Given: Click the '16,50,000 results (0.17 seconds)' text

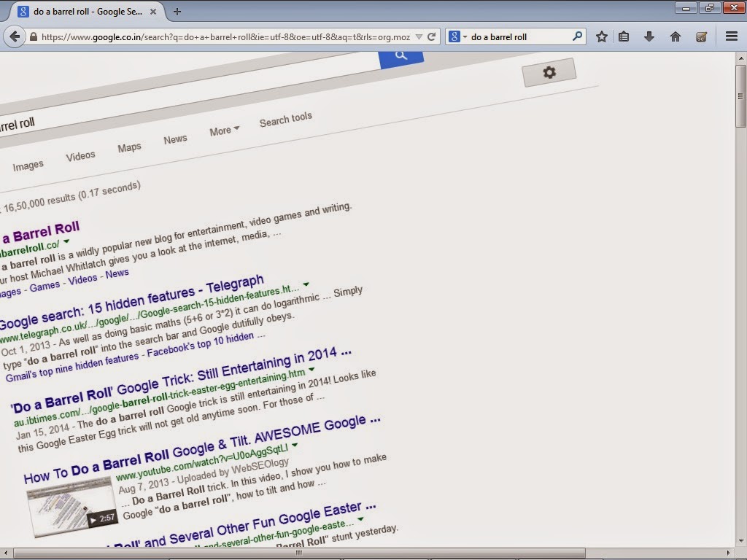Looking at the screenshot, I should pos(72,196).
